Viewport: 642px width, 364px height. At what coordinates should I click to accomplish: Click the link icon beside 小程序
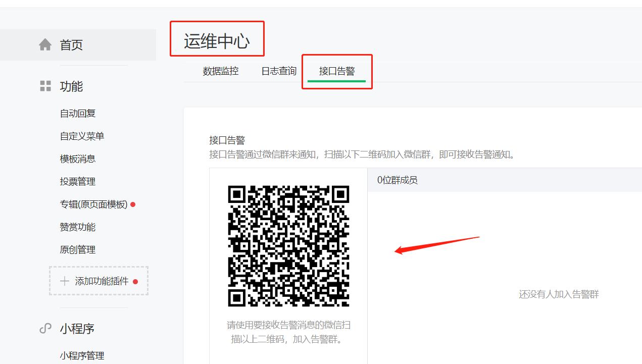point(45,329)
